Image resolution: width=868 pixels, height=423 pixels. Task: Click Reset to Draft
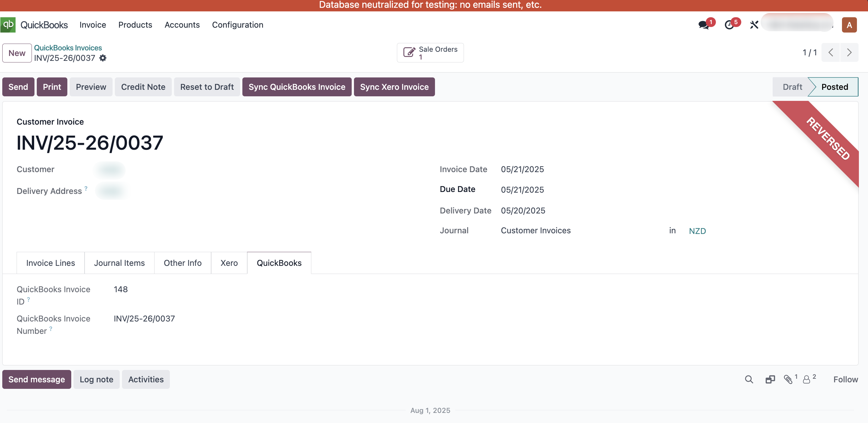tap(207, 87)
